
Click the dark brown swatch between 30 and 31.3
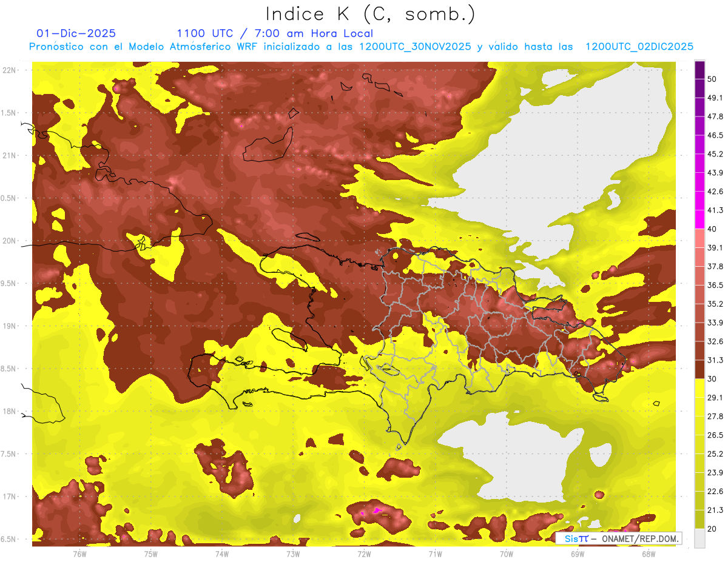click(699, 369)
